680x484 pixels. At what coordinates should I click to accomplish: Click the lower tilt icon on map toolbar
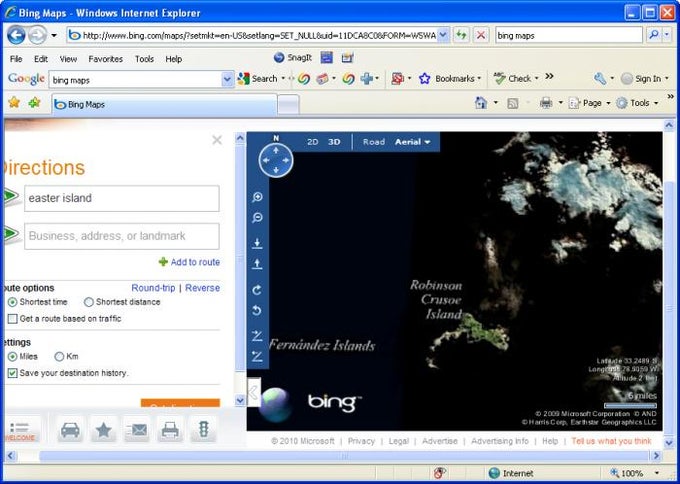point(257,356)
